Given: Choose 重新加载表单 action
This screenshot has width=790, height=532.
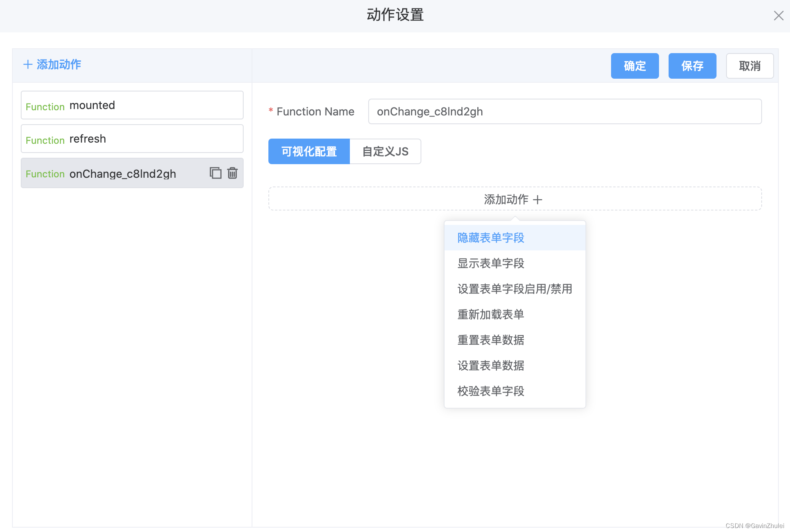Looking at the screenshot, I should pos(490,314).
